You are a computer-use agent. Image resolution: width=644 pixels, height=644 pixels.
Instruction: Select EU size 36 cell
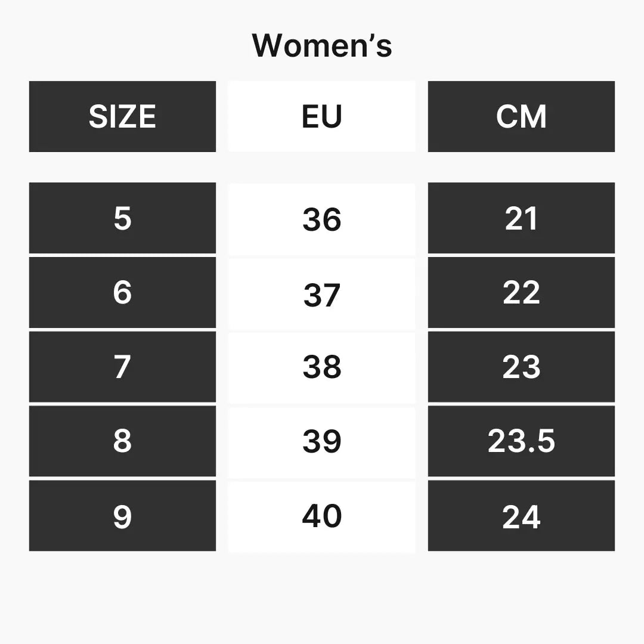(x=321, y=219)
